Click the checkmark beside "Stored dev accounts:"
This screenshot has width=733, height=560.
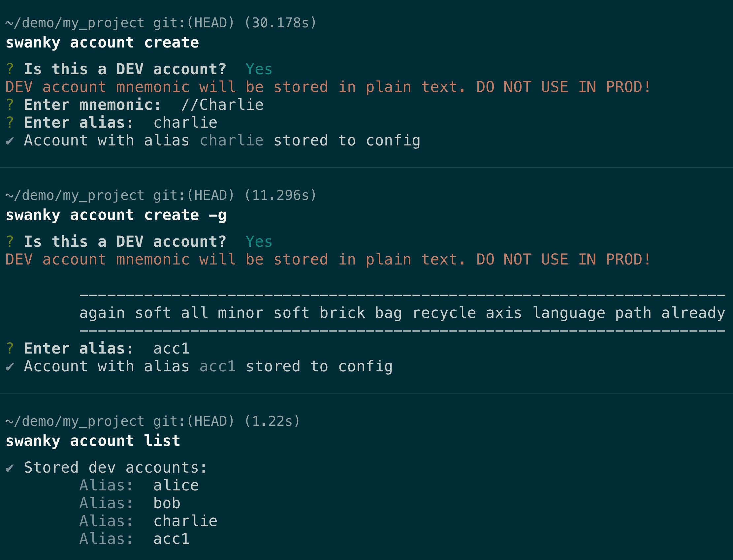10,468
